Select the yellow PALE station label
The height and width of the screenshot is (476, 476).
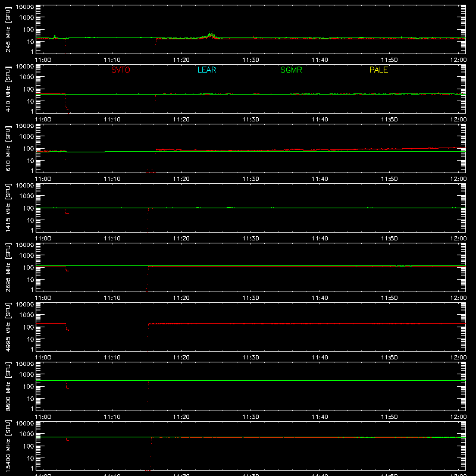tap(378, 70)
